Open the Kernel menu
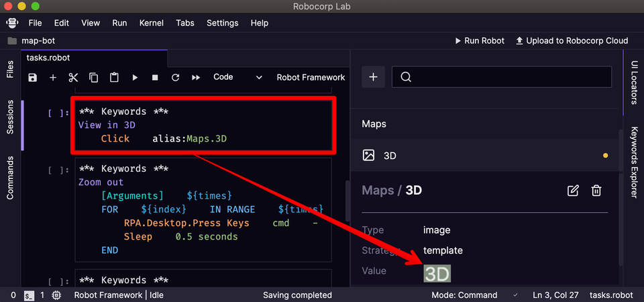Viewport: 644px width, 302px height. (x=152, y=23)
